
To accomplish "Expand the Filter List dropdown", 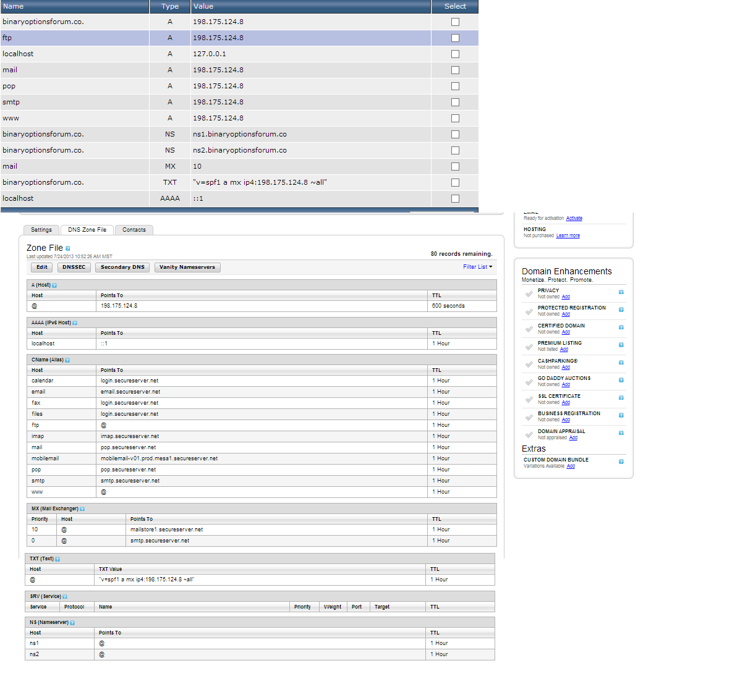I will pos(477,267).
